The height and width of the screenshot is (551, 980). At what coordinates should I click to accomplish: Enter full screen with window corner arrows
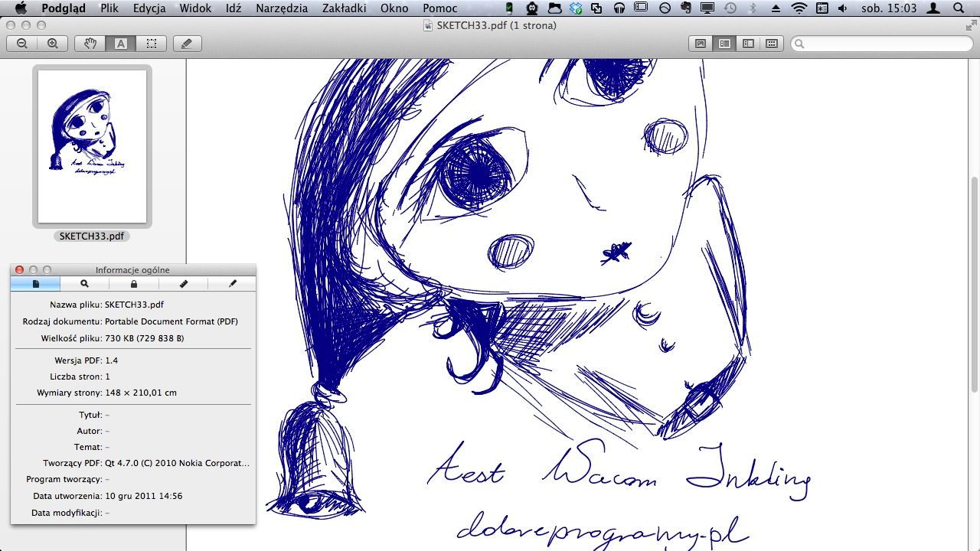point(970,25)
